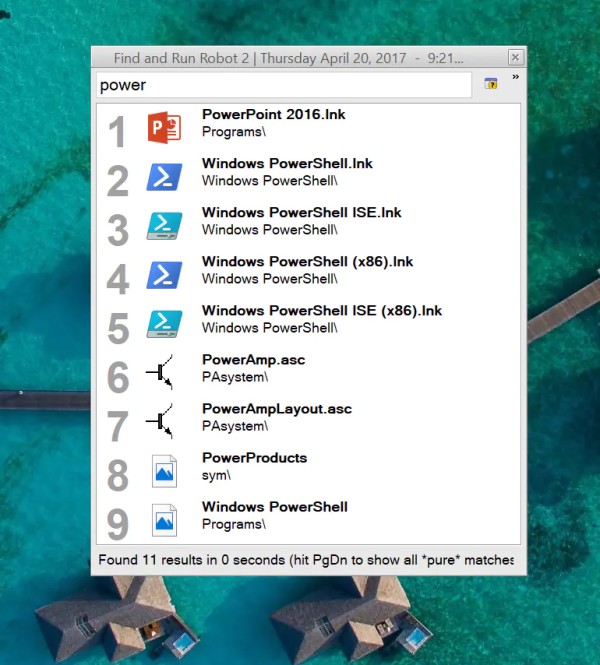Click the transistor icon beside PowerAmpLayout.asc
Image resolution: width=600 pixels, height=665 pixels.
coord(159,421)
